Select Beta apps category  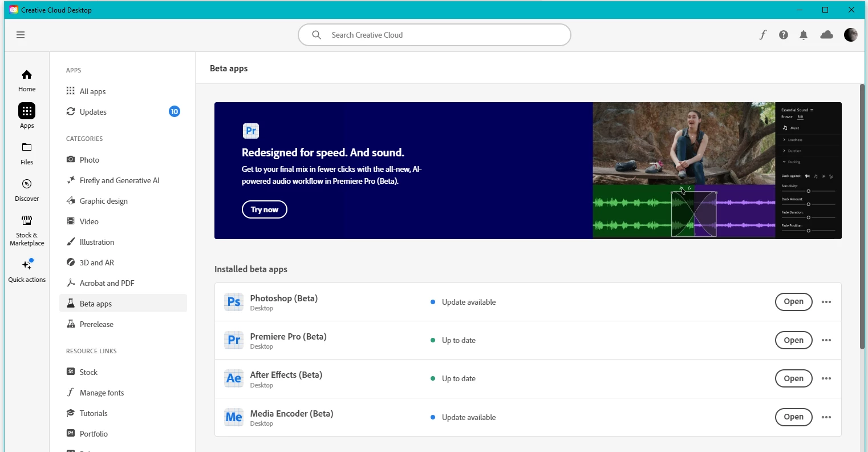click(123, 303)
